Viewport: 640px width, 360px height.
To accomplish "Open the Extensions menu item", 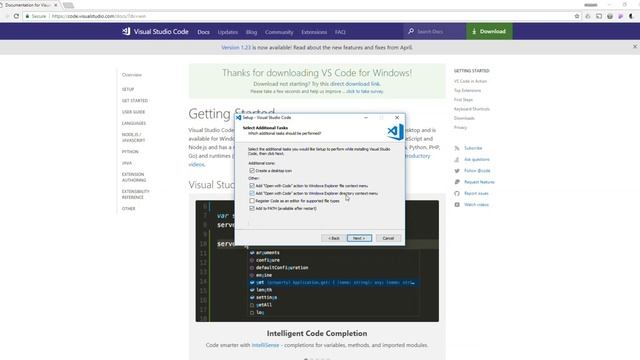I will 314,32.
